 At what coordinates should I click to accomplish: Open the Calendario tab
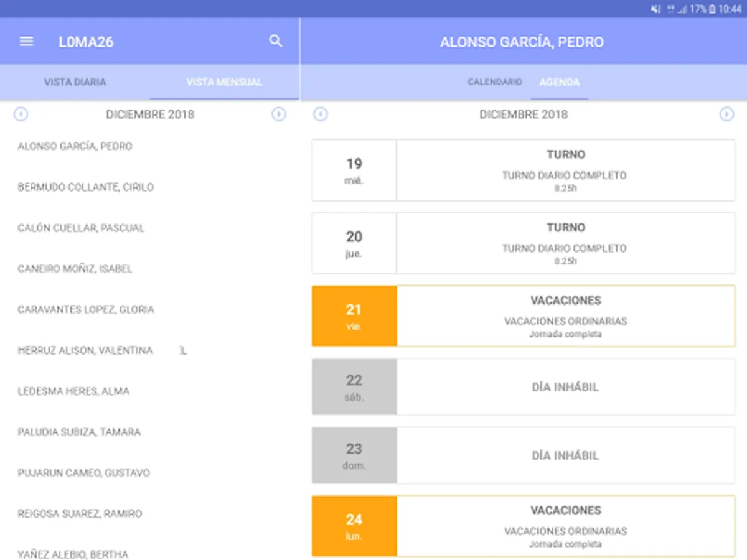pos(495,82)
